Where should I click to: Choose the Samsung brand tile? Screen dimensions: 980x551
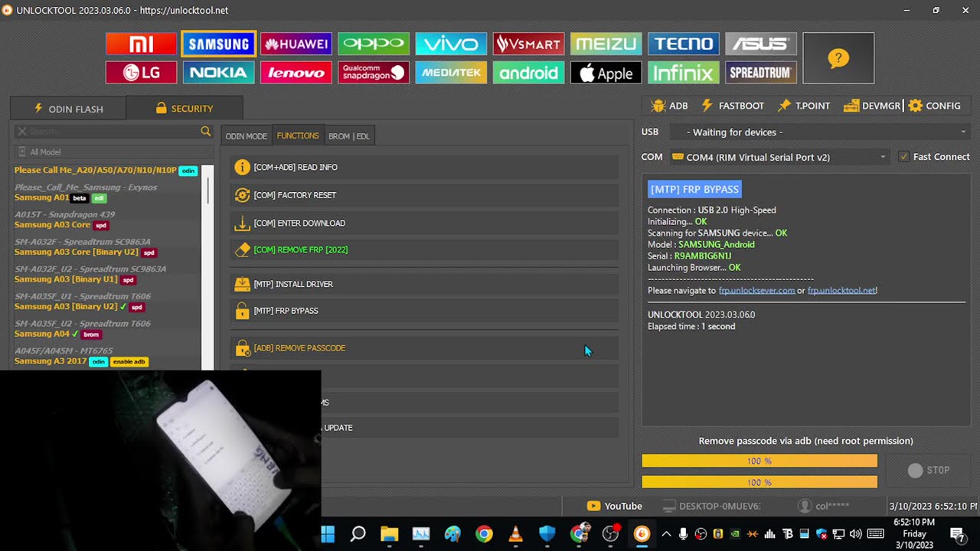(x=219, y=44)
